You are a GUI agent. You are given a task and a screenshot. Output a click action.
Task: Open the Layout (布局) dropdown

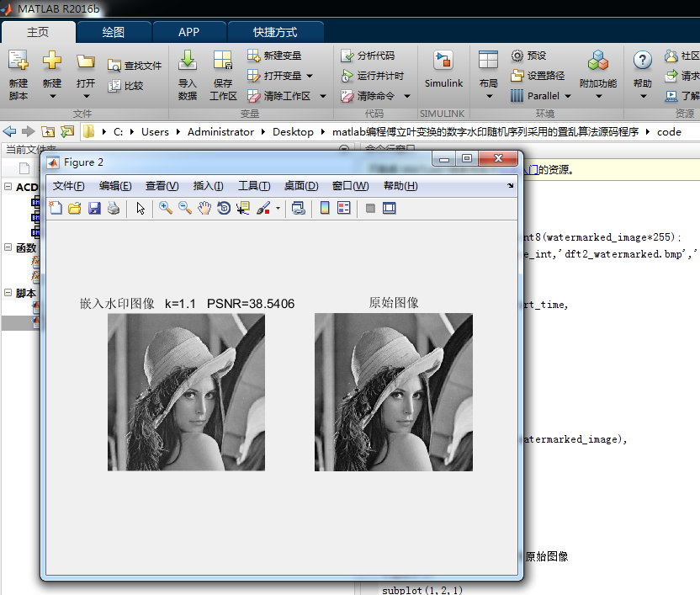coord(489,96)
